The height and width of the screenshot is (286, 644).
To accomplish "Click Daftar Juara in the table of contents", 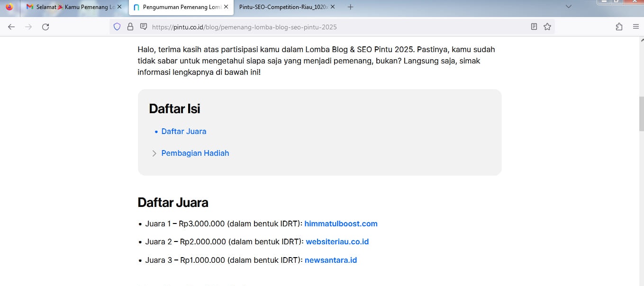I will tap(183, 131).
